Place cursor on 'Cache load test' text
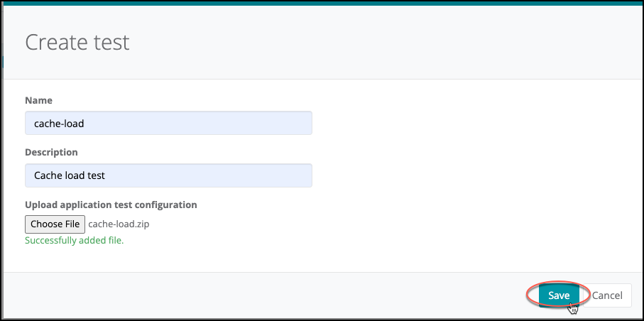The image size is (644, 321). pyautogui.click(x=70, y=175)
